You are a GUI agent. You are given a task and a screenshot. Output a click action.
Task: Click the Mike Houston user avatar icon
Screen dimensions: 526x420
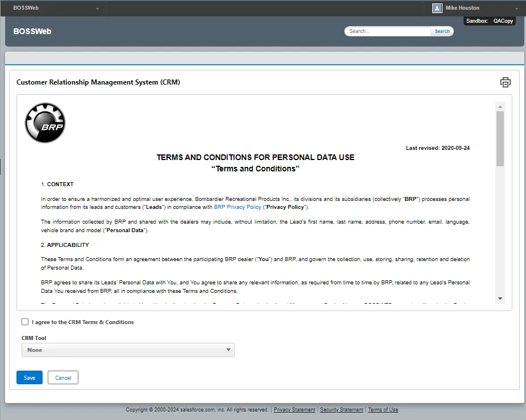437,8
